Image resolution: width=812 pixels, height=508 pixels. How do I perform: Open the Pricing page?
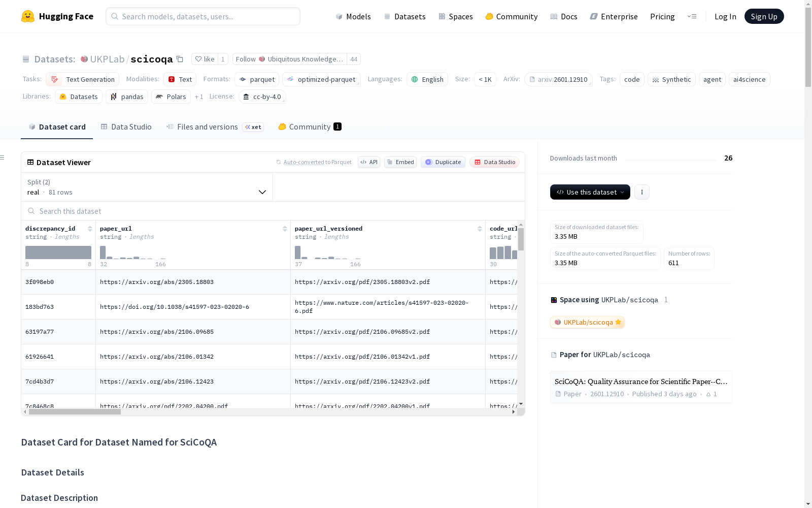(662, 16)
